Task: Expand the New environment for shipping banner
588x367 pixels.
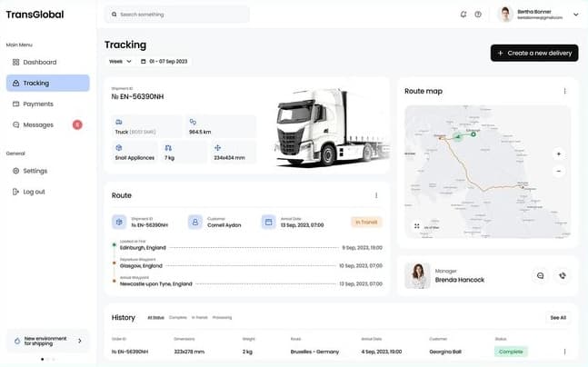Action: coord(47,341)
